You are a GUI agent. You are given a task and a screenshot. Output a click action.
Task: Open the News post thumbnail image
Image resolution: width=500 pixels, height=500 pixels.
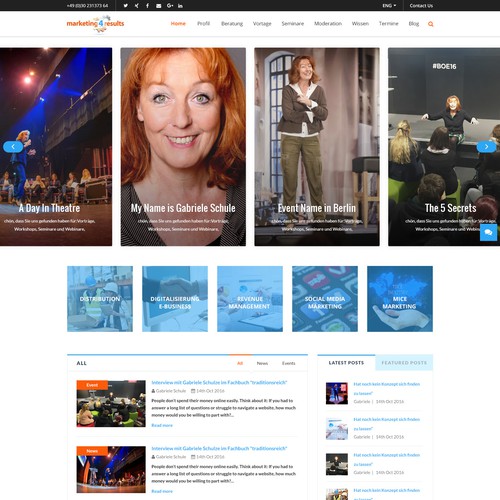coord(111,470)
